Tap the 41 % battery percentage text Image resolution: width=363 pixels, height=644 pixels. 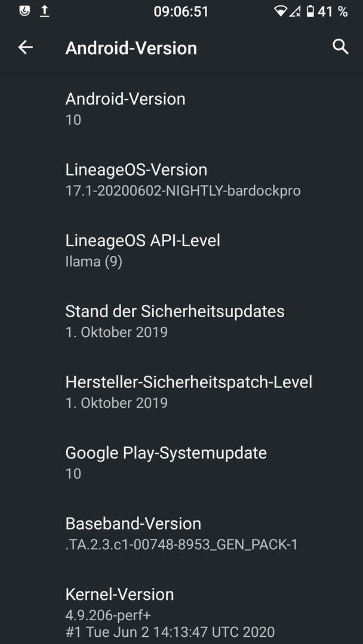point(333,11)
